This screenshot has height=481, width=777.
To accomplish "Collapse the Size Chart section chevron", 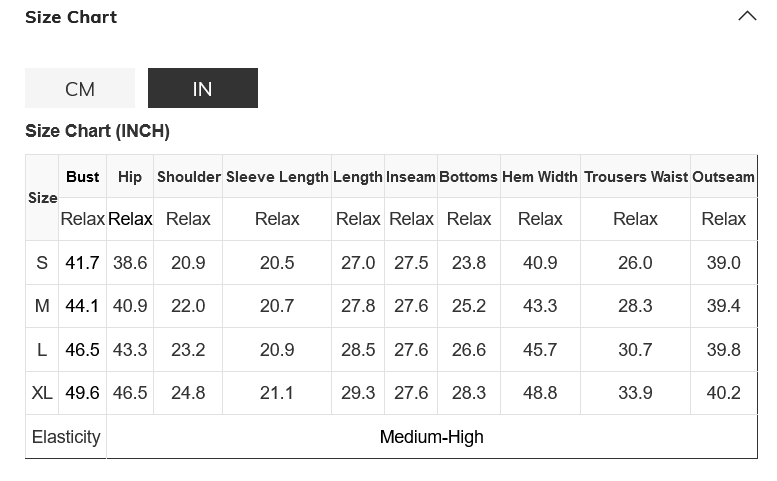I will 747,17.
